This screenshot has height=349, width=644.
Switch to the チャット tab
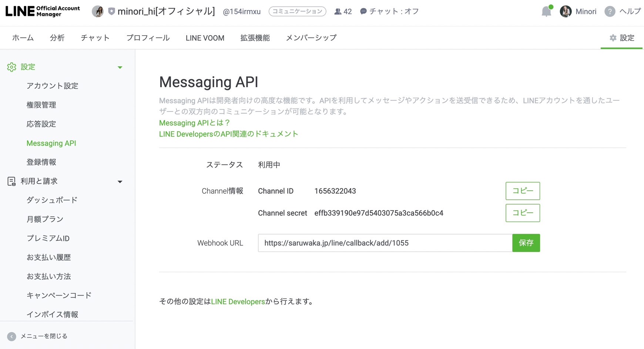[95, 38]
